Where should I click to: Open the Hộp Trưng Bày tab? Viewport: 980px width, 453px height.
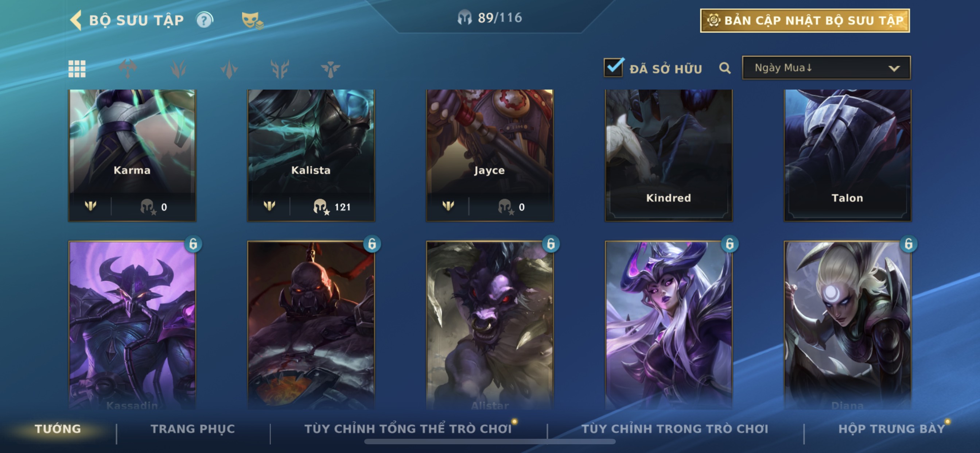(x=891, y=429)
